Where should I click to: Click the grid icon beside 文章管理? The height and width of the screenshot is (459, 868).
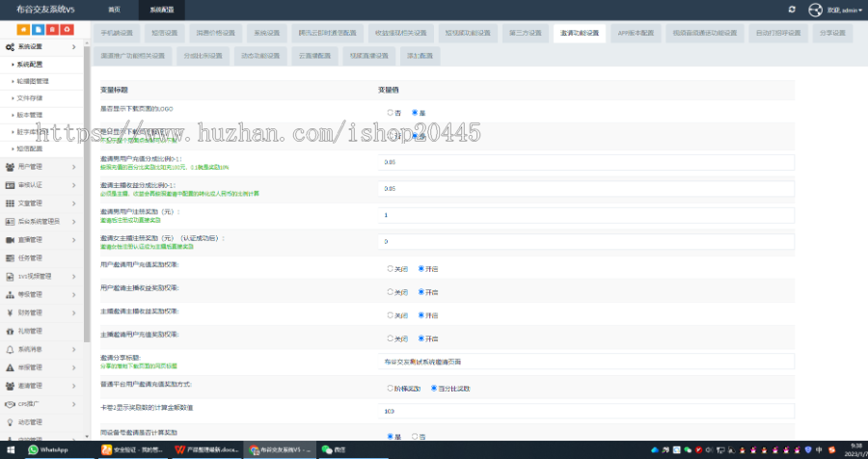(10, 203)
